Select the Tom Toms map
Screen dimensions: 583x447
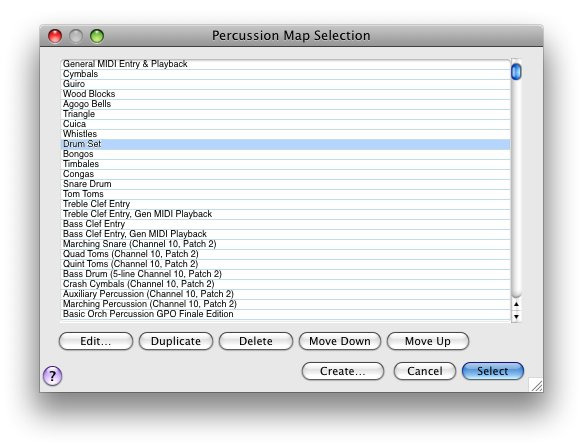[x=286, y=195]
